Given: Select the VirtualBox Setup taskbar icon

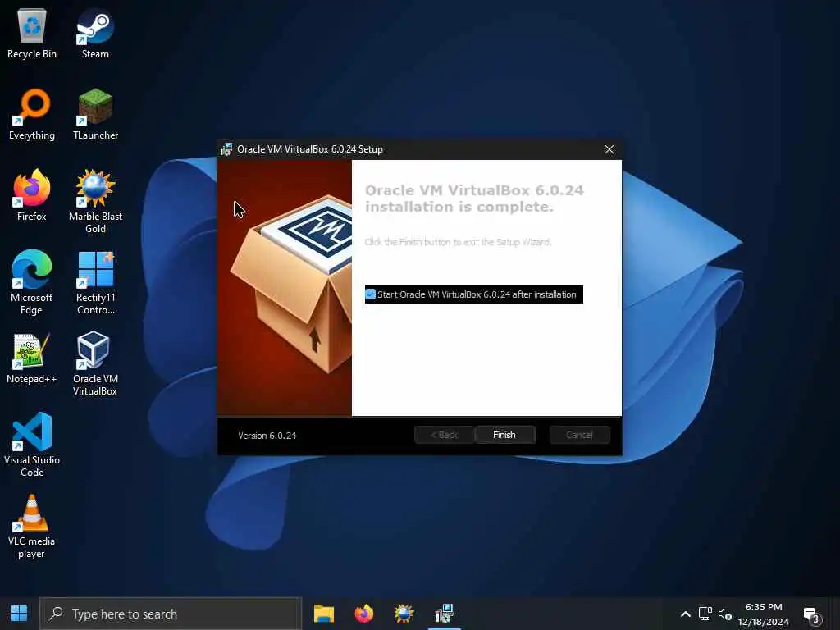Looking at the screenshot, I should [x=444, y=614].
